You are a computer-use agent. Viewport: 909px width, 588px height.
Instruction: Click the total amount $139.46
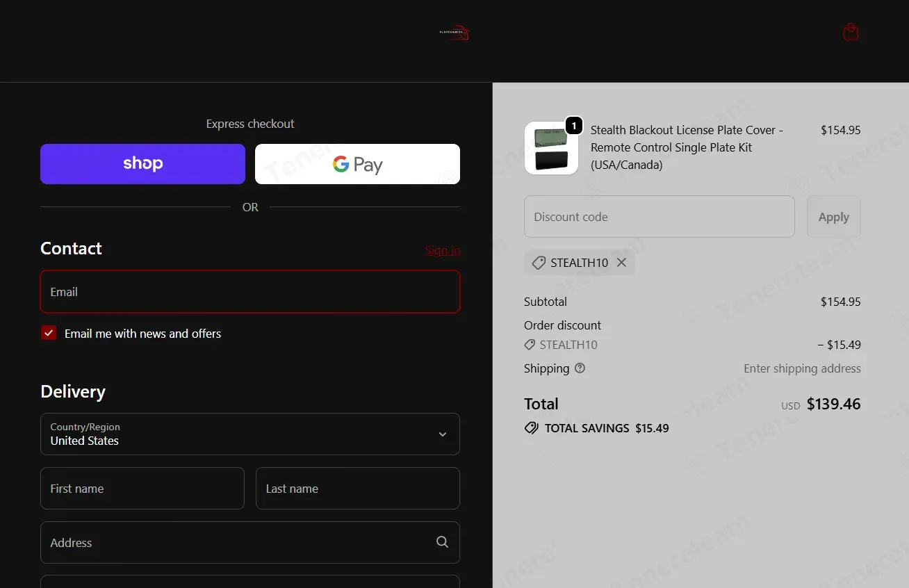pos(833,404)
